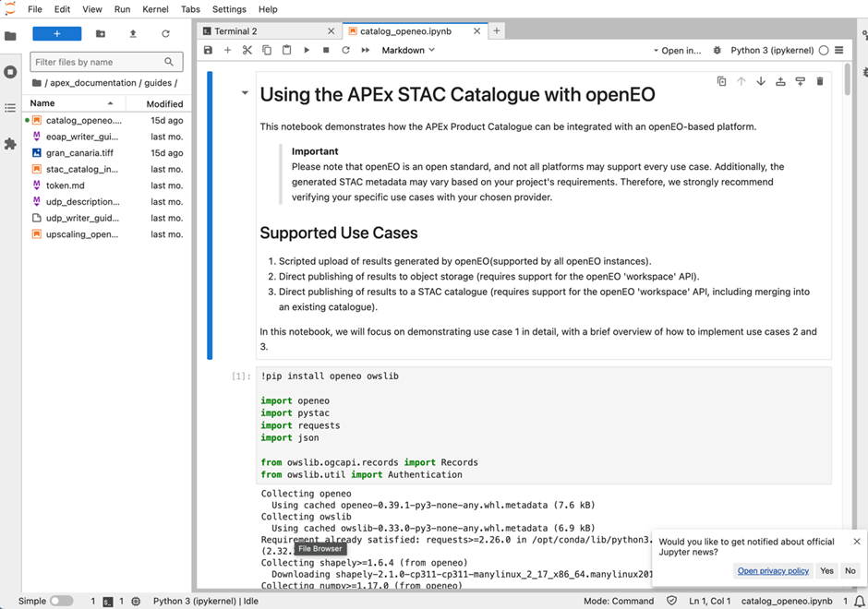Image resolution: width=868 pixels, height=609 pixels.
Task: Open the Extension Manager puzzle icon
Action: tap(10, 144)
